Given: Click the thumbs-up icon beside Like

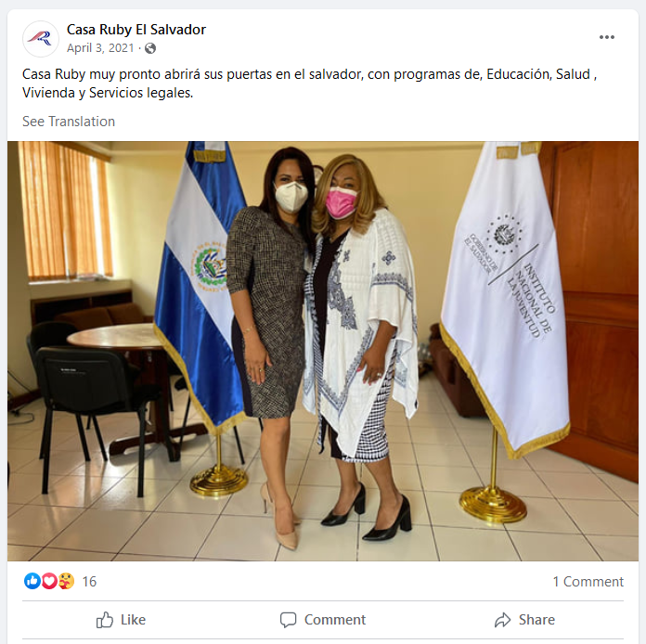Looking at the screenshot, I should pos(105,620).
